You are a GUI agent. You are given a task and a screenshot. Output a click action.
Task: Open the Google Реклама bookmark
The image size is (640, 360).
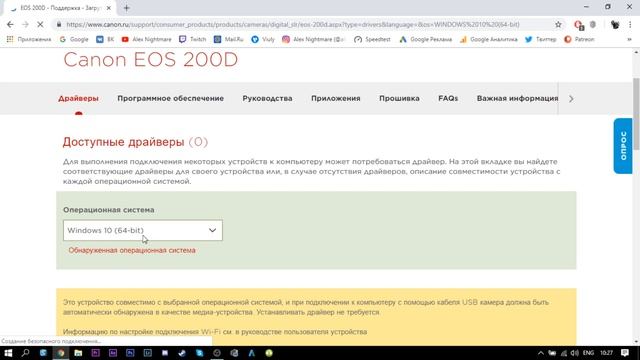click(x=425, y=39)
